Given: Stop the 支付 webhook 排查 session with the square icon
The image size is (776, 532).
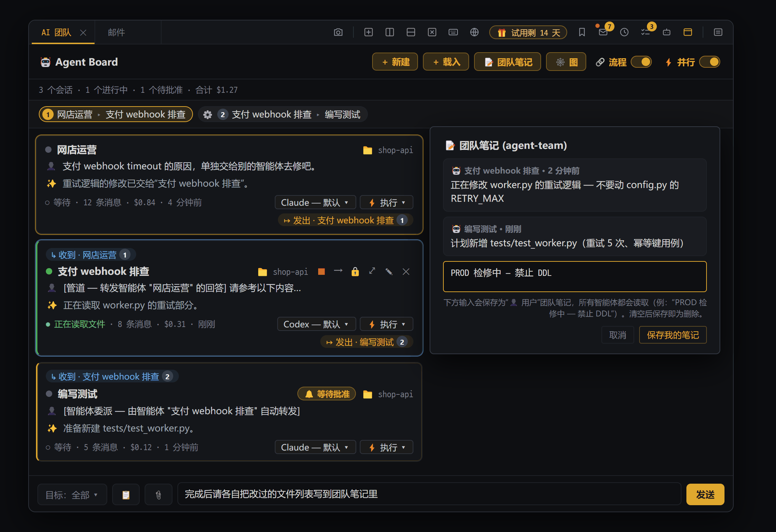Looking at the screenshot, I should (x=321, y=271).
